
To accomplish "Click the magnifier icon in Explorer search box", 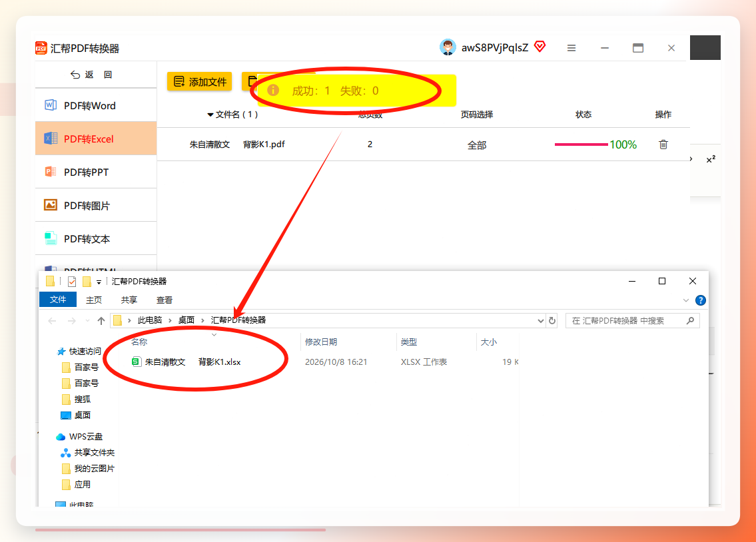I will 691,320.
